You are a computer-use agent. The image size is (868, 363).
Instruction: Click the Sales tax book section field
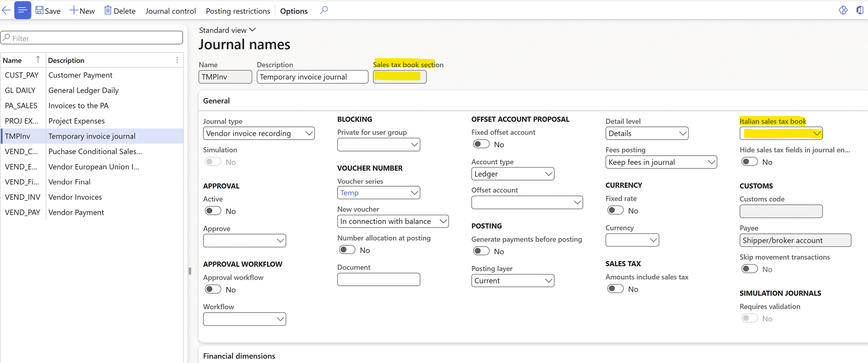coord(400,77)
